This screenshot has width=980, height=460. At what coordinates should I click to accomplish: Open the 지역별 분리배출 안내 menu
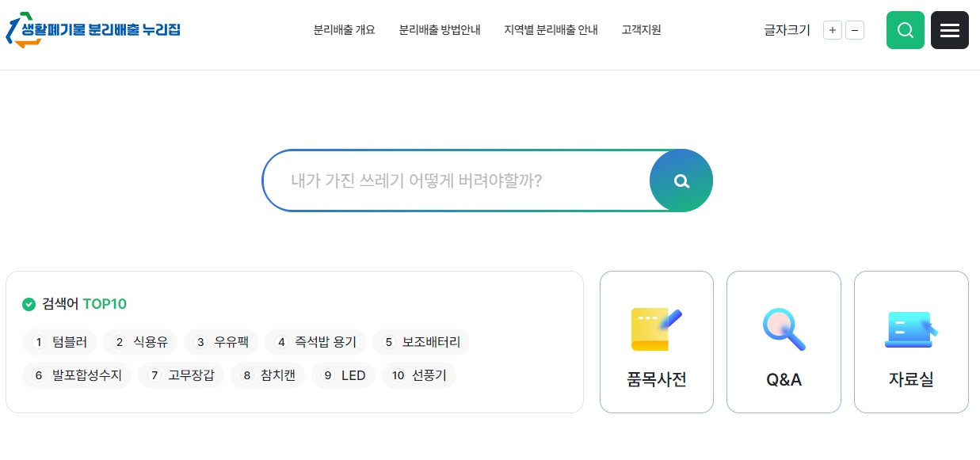click(x=551, y=30)
